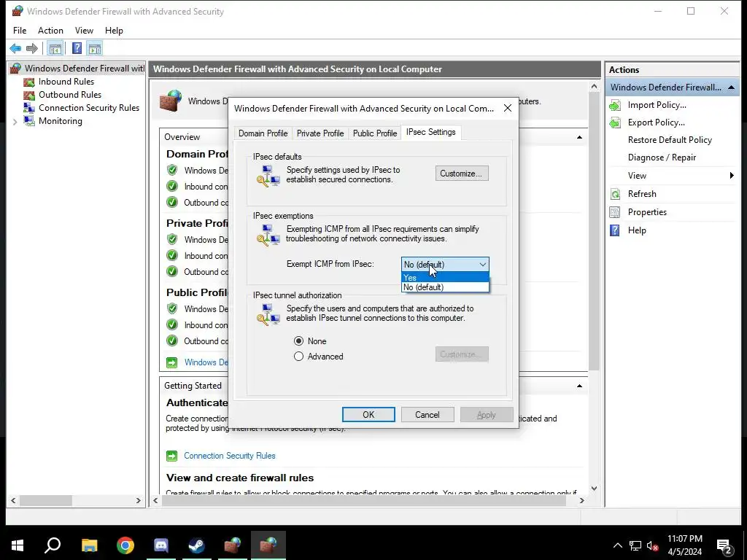The height and width of the screenshot is (560, 747).
Task: Click Cancel in the properties dialog
Action: [427, 415]
